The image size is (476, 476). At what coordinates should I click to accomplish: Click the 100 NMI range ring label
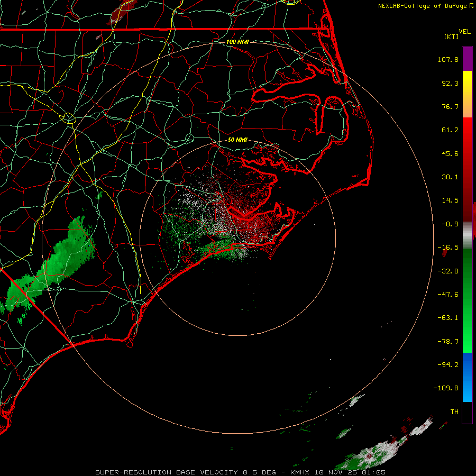237,42
